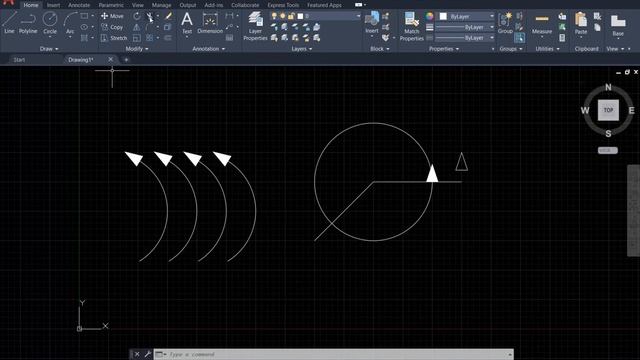Viewport: 640px width, 360px height.
Task: Click the N compass direction on ViewCube
Action: (x=608, y=87)
